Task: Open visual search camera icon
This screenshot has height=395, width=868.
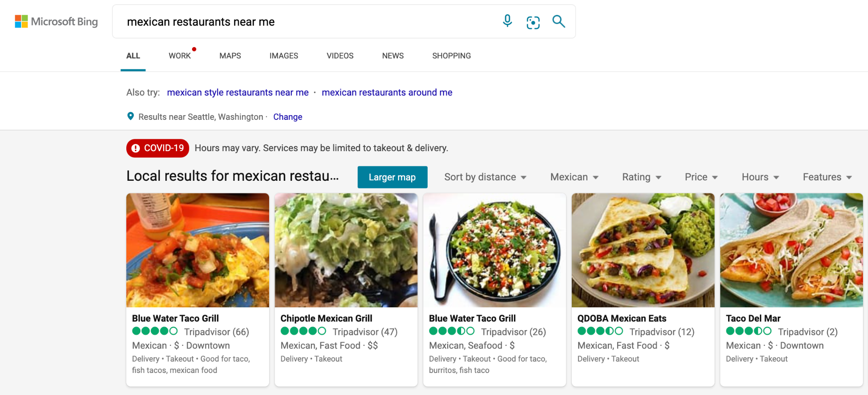Action: coord(533,22)
